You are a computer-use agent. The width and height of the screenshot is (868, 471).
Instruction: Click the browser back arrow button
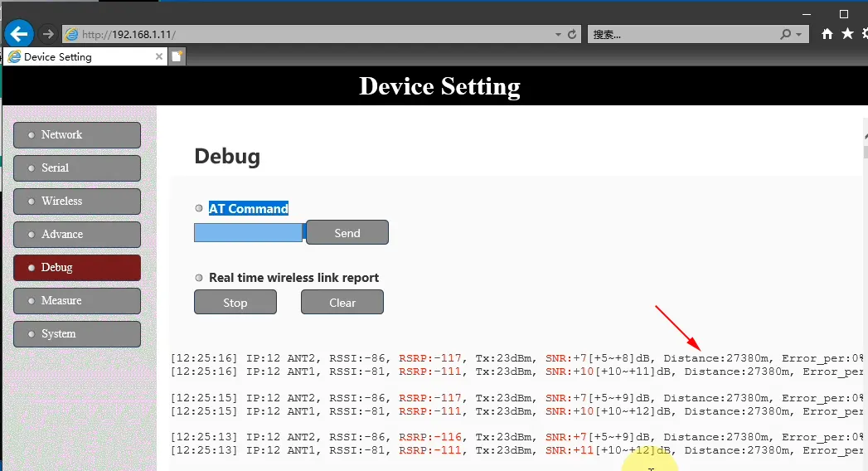coord(19,34)
